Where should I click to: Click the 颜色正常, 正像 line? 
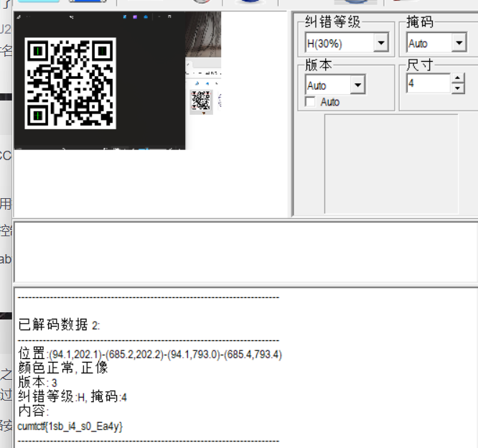coord(62,368)
